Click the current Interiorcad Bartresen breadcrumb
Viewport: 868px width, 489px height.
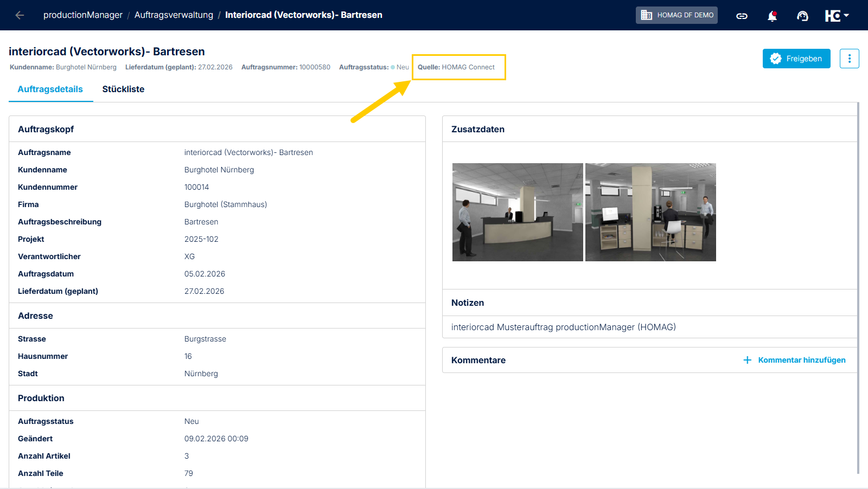(303, 15)
